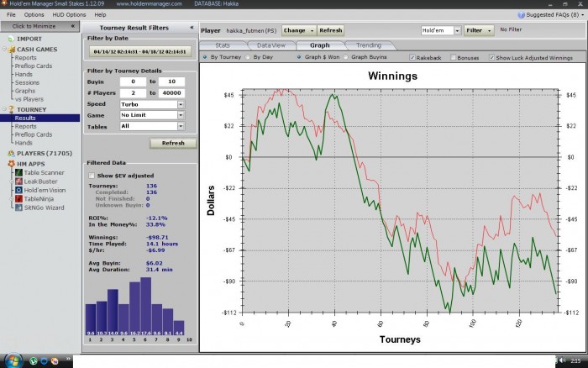588x368 pixels.
Task: Open Tourney Preflop Cards tree item
Action: tap(34, 134)
